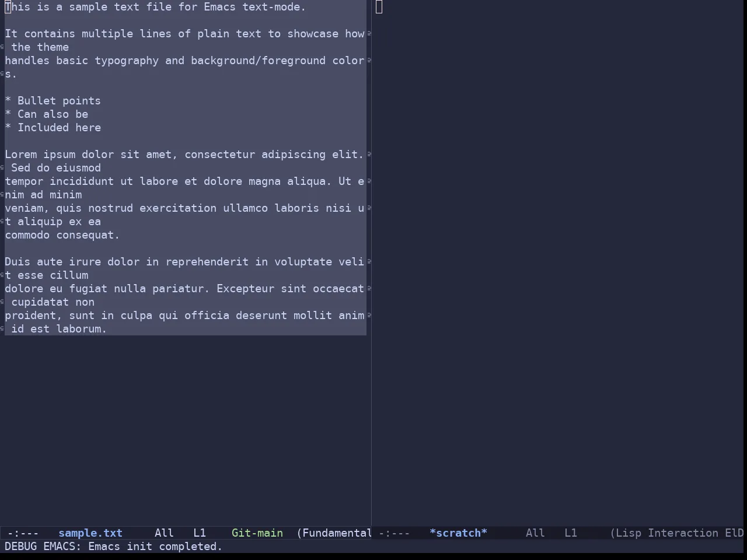Viewport: 747px width, 560px height.
Task: Click the 'proident, sunt in culpa' line
Action: pos(184,316)
